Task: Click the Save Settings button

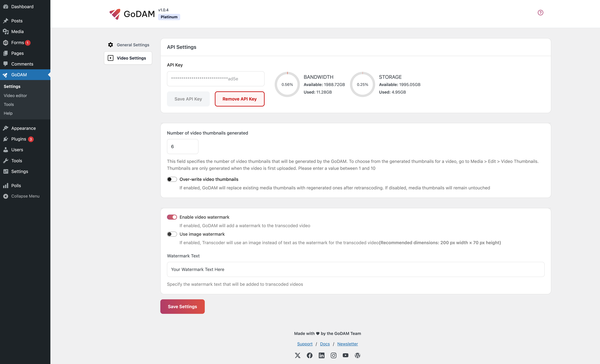Action: (x=182, y=306)
